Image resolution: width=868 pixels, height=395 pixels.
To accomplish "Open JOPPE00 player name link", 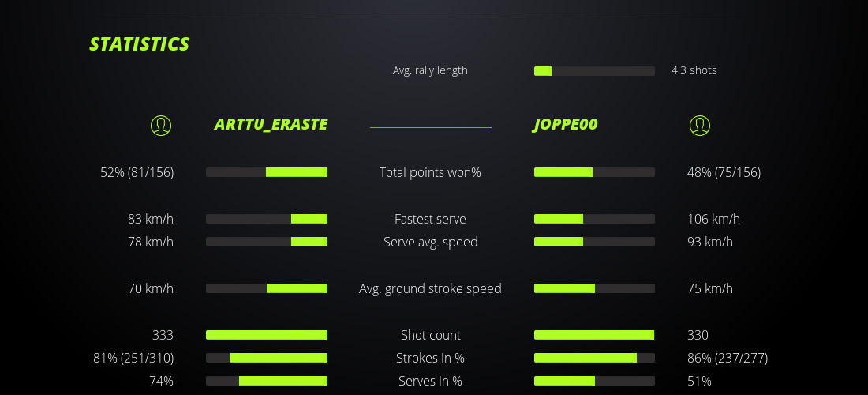I will (565, 125).
